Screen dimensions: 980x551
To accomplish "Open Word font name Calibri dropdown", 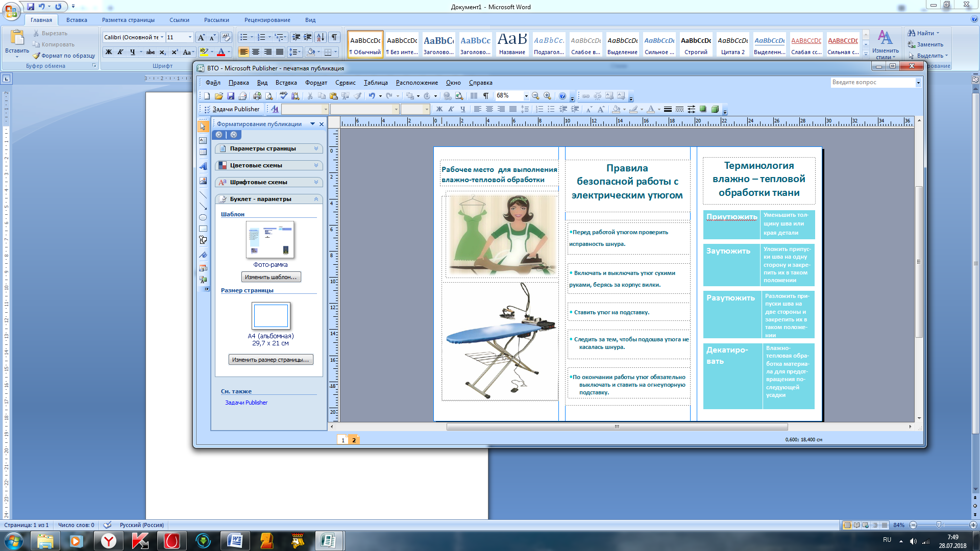I will tap(162, 37).
